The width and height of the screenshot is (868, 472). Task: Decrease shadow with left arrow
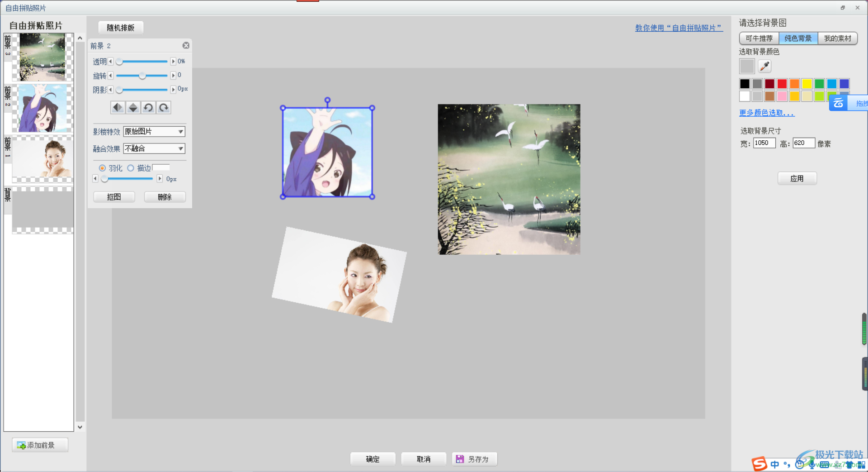[110, 90]
